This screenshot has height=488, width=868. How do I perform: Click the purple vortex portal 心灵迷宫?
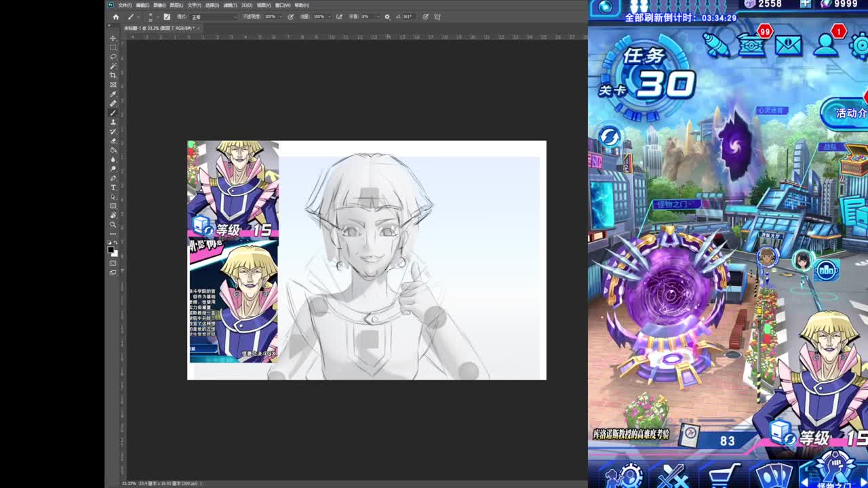[736, 147]
